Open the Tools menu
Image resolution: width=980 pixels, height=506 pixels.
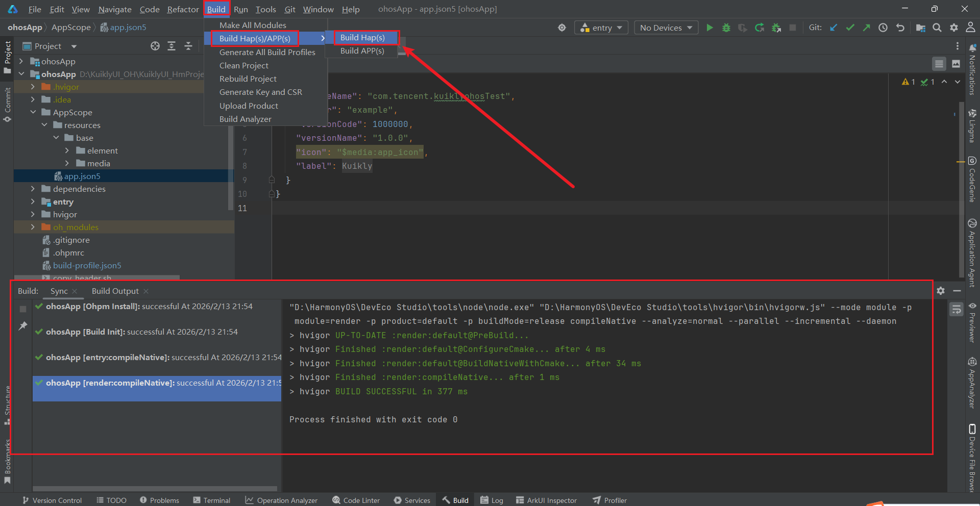click(265, 9)
